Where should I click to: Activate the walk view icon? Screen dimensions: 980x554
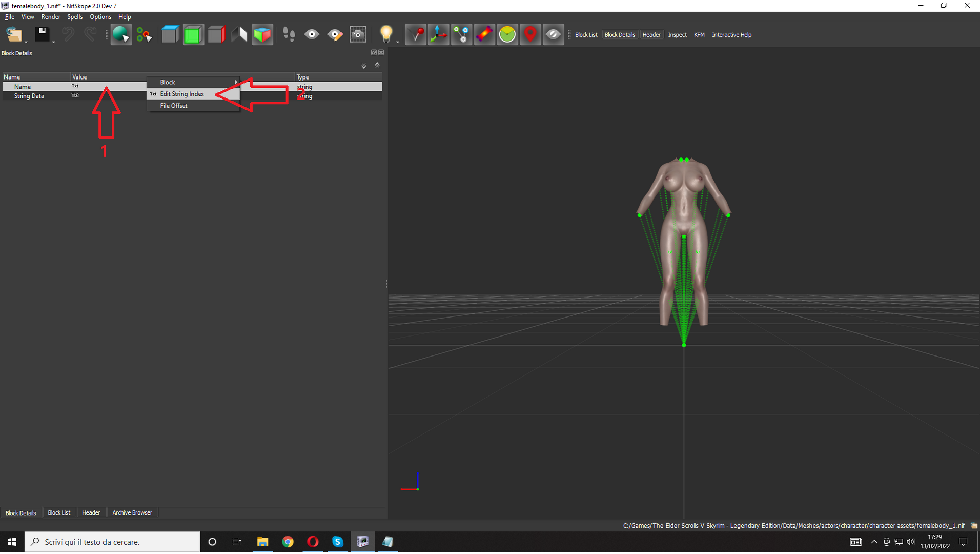coord(239,34)
